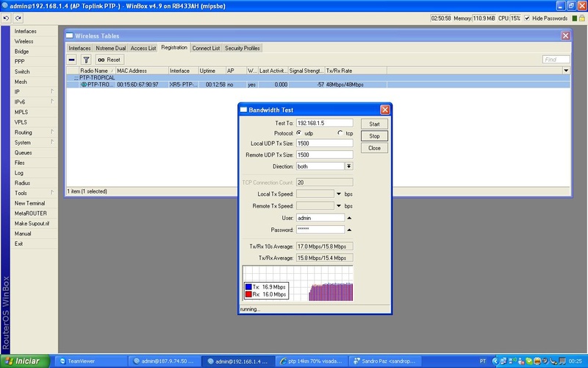The width and height of the screenshot is (588, 368).
Task: Open the ptp 14km Internet Explorer taskbar item
Action: (312, 361)
